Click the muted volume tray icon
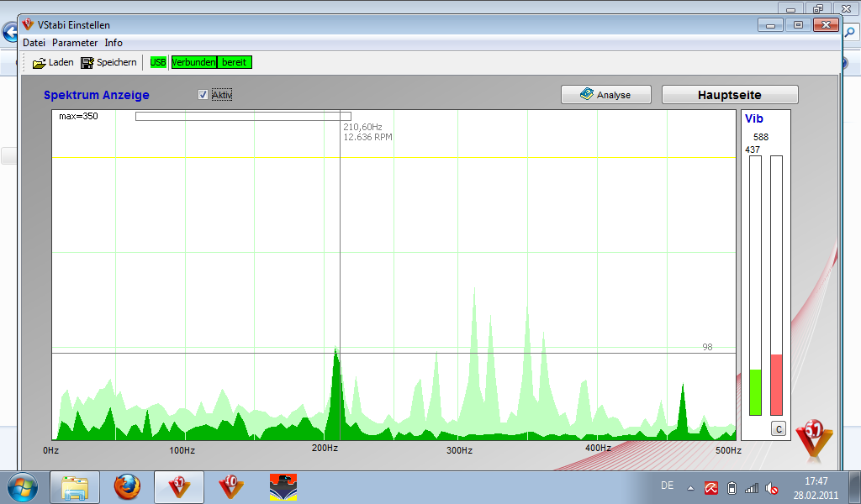Viewport: 861px width, 504px height. click(772, 488)
